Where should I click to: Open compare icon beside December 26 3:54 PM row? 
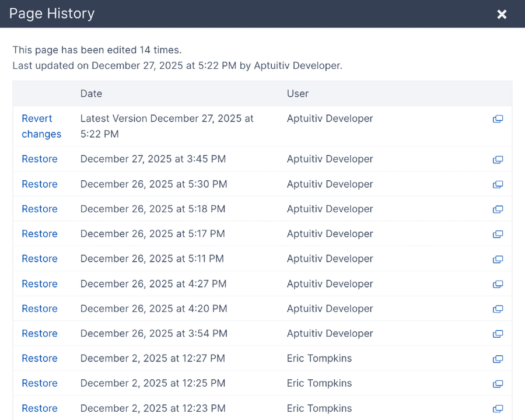(x=498, y=334)
